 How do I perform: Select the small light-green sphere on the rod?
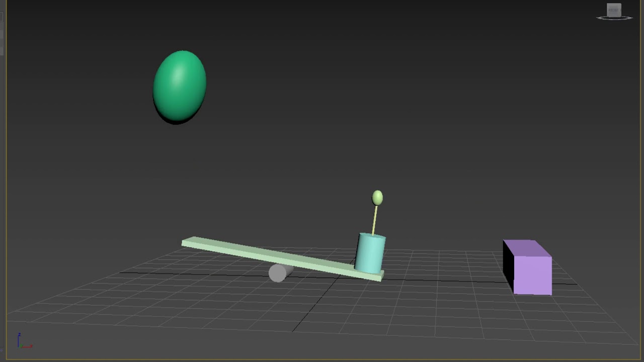click(377, 198)
